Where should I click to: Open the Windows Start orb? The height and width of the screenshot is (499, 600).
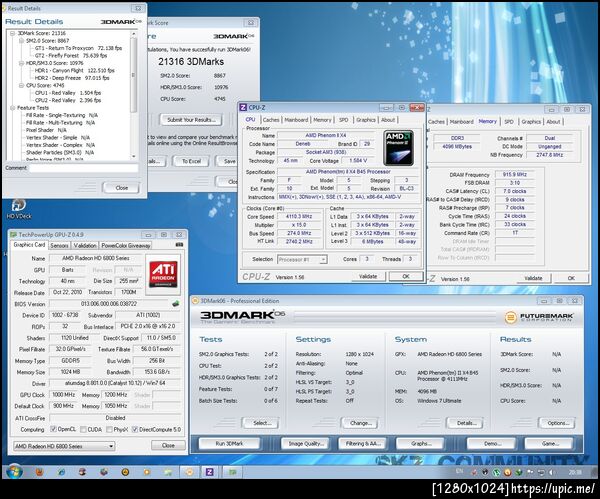(14, 472)
